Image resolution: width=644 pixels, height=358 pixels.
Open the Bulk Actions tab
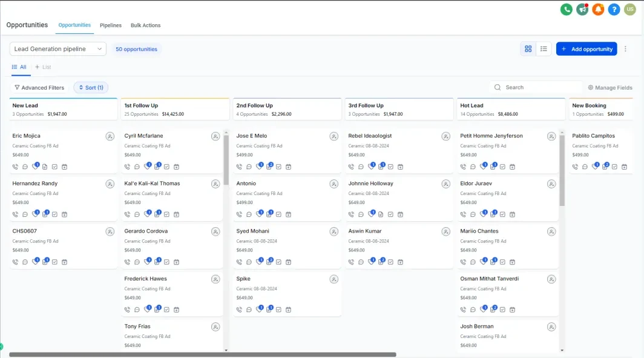click(x=145, y=25)
